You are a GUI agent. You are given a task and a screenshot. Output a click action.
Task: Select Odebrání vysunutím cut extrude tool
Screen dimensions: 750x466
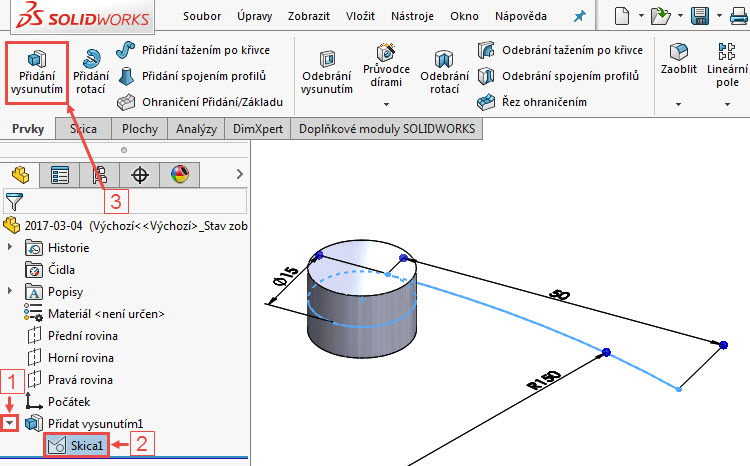(x=327, y=73)
